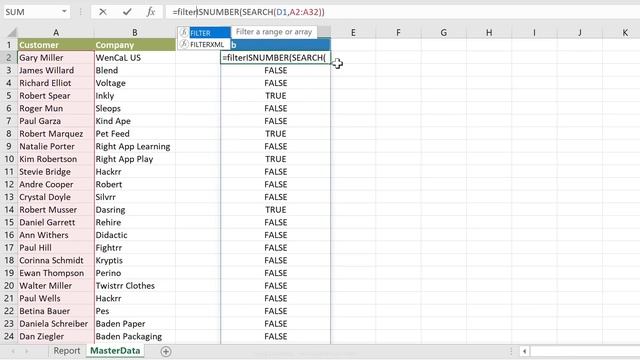Select cell containing Kim Robertson
Screen dimensions: 640x360
tap(56, 159)
